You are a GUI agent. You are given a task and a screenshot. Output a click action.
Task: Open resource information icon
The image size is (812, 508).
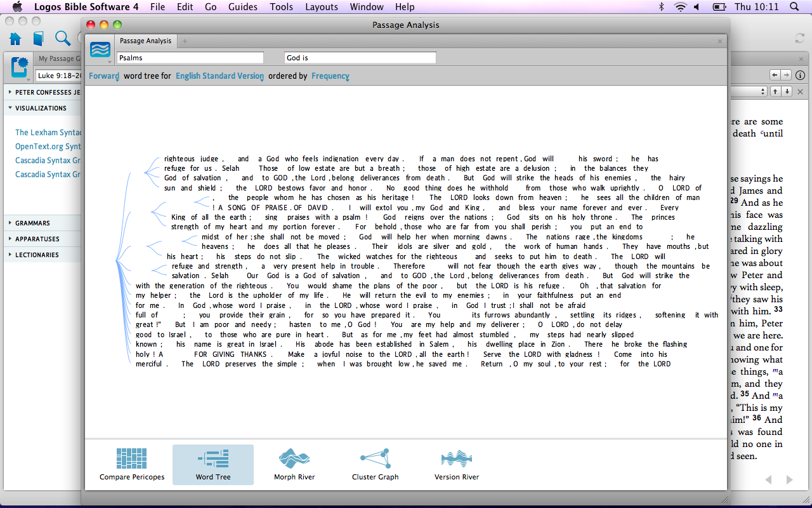click(x=801, y=75)
